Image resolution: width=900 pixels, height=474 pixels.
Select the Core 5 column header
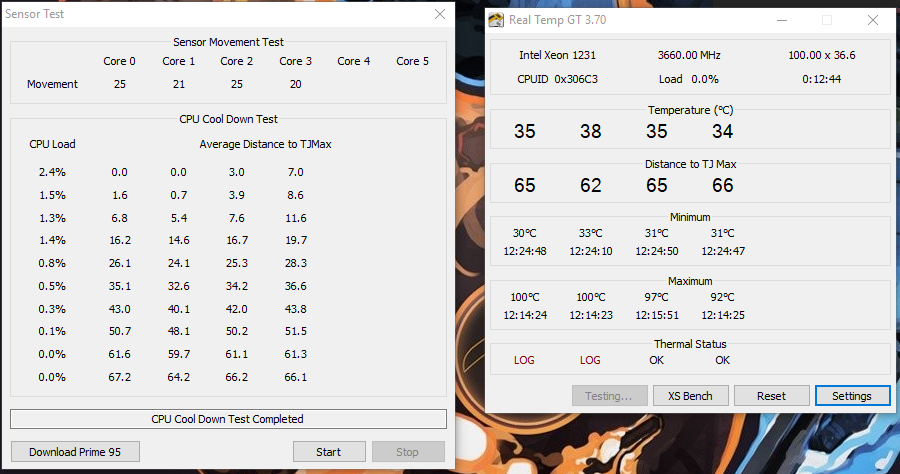[413, 61]
